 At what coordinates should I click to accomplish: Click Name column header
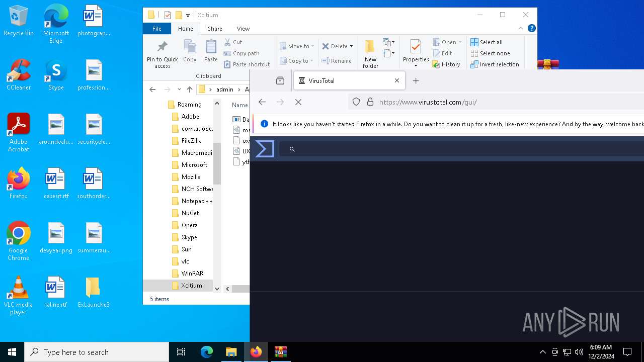(239, 105)
